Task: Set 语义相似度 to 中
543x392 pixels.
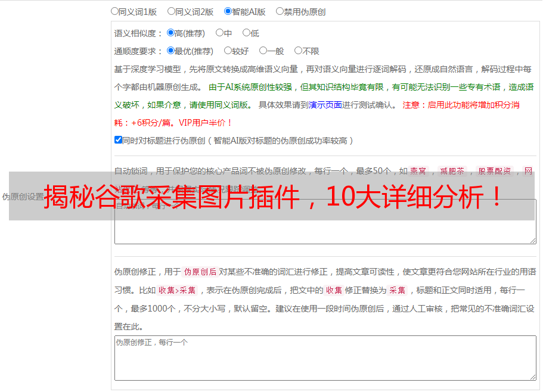Action: click(x=219, y=33)
